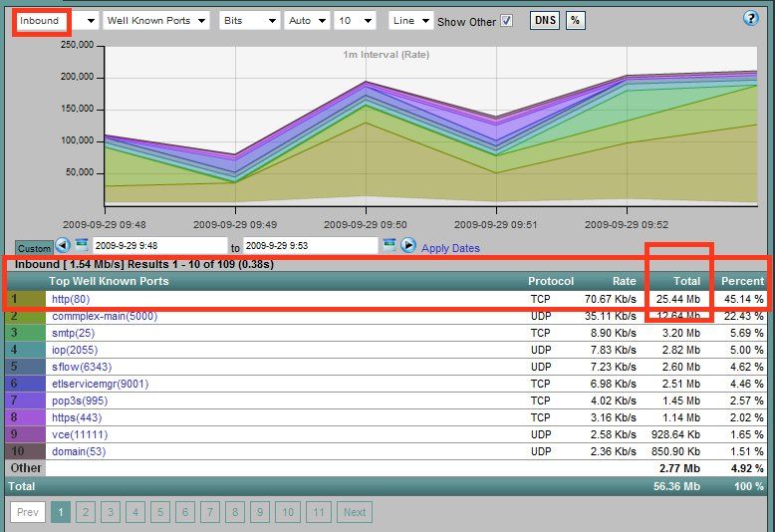The height and width of the screenshot is (532, 775).
Task: Open the smtp(25) port link
Action: pos(73,333)
